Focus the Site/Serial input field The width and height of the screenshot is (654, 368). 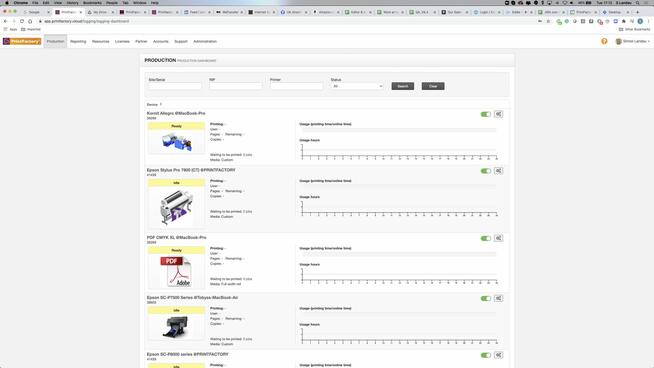point(175,86)
